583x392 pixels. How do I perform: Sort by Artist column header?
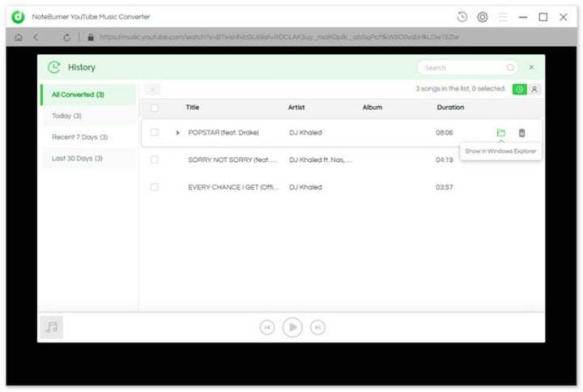click(296, 108)
